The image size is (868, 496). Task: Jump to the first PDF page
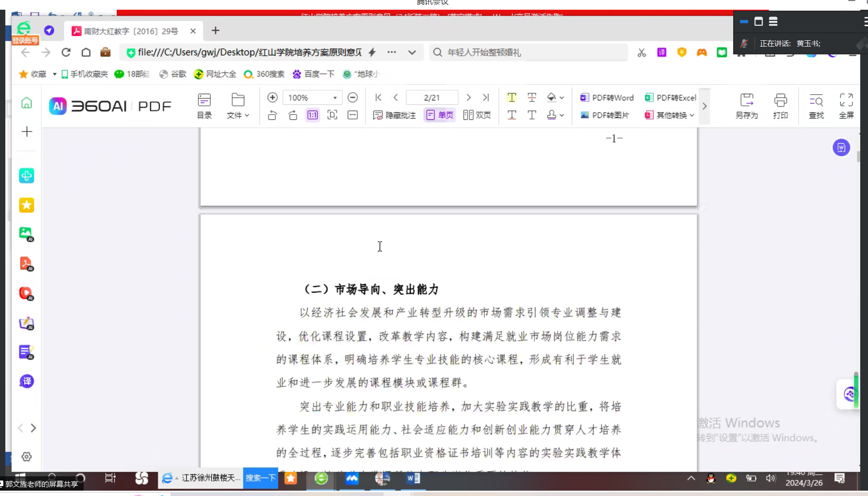click(x=378, y=98)
